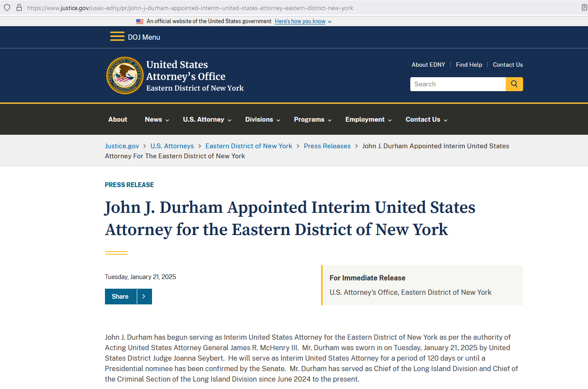Open reader view icon in address bar
This screenshot has height=389, width=588.
point(584,7)
